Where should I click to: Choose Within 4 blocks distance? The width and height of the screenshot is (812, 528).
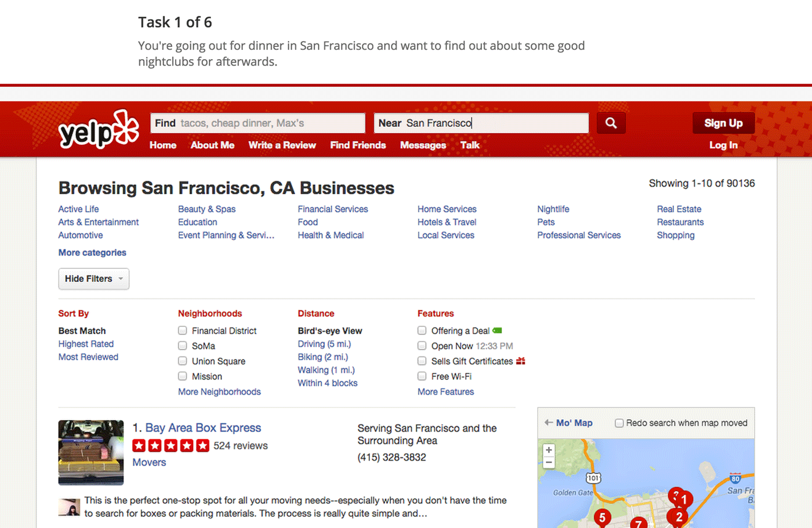pyautogui.click(x=328, y=383)
